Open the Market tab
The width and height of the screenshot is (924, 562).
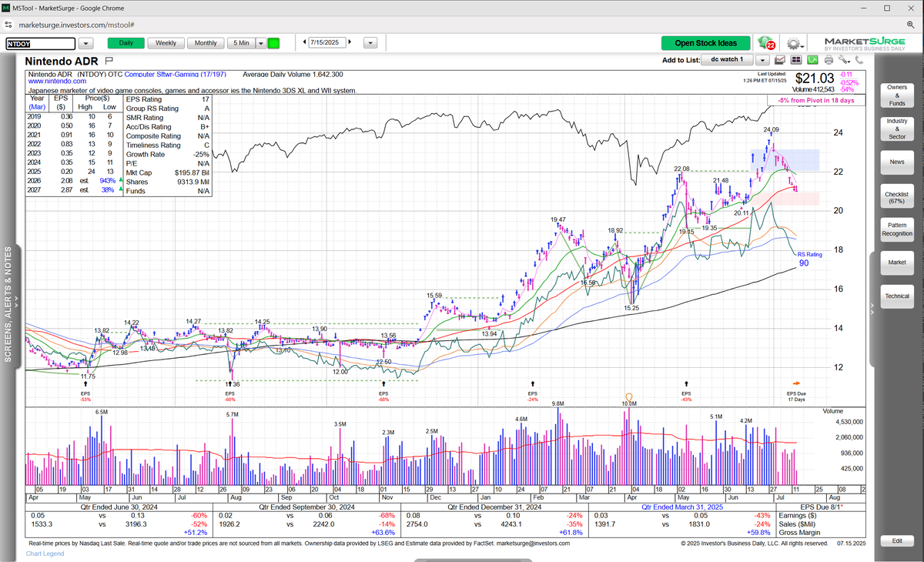[896, 263]
